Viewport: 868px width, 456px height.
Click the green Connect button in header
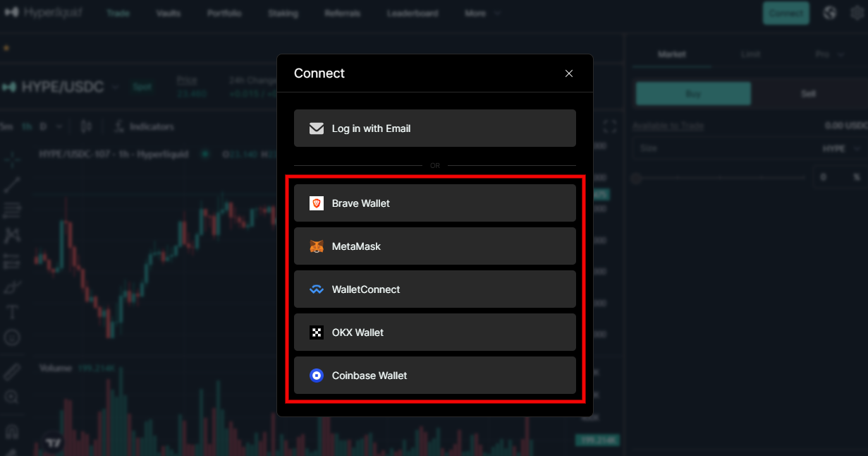point(786,13)
